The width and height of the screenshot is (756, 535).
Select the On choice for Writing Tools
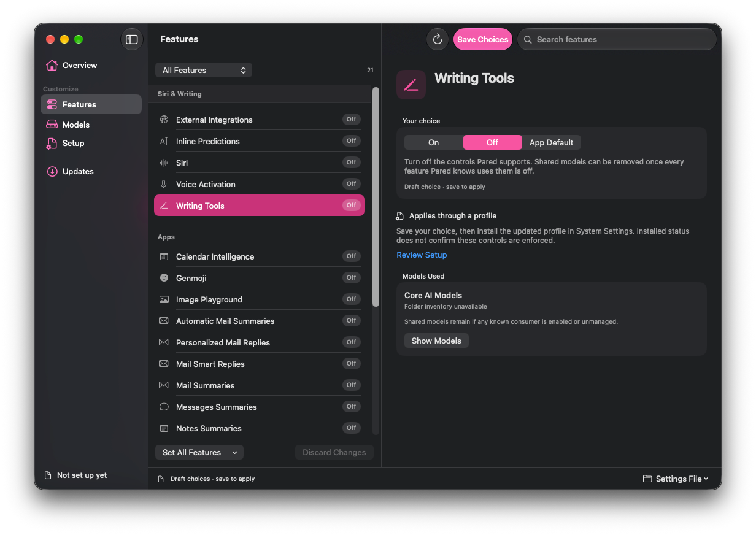(x=434, y=142)
